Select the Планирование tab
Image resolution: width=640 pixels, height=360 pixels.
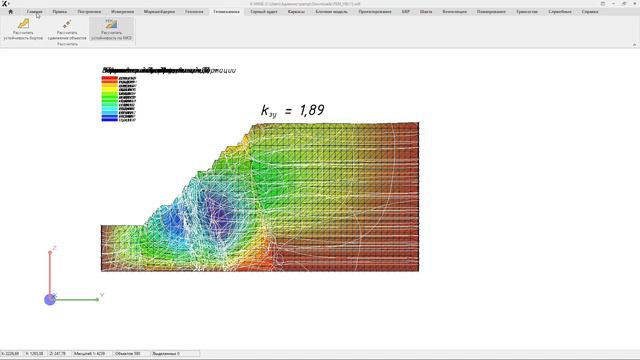[x=491, y=12]
